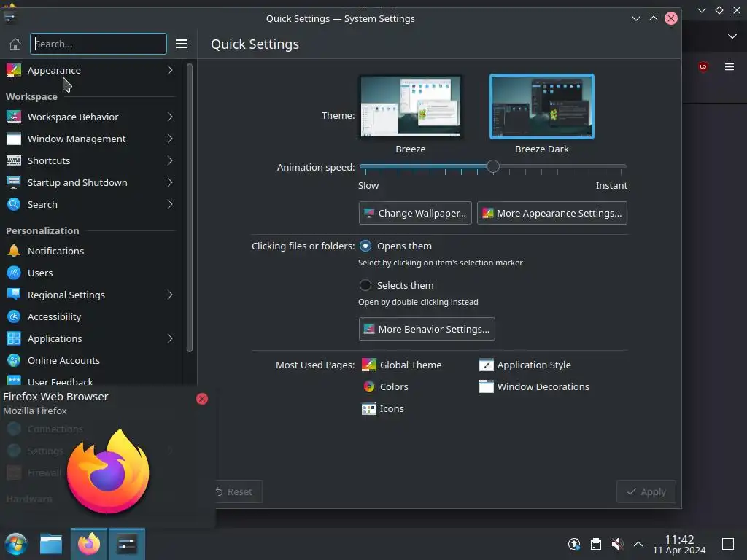Expand the Search category chevron
The image size is (747, 560).
click(170, 204)
